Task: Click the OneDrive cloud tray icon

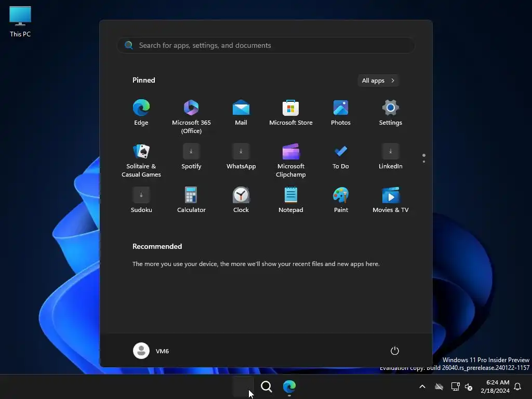Action: pos(439,387)
